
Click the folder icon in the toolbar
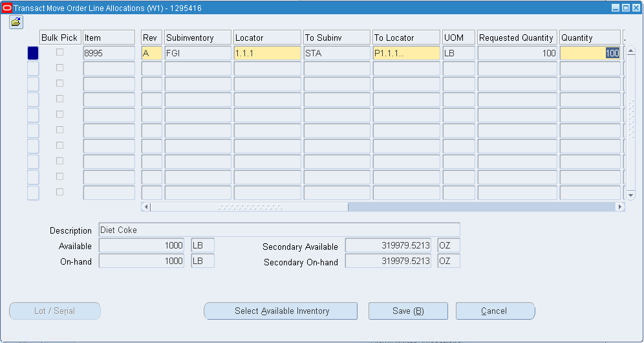pyautogui.click(x=16, y=22)
